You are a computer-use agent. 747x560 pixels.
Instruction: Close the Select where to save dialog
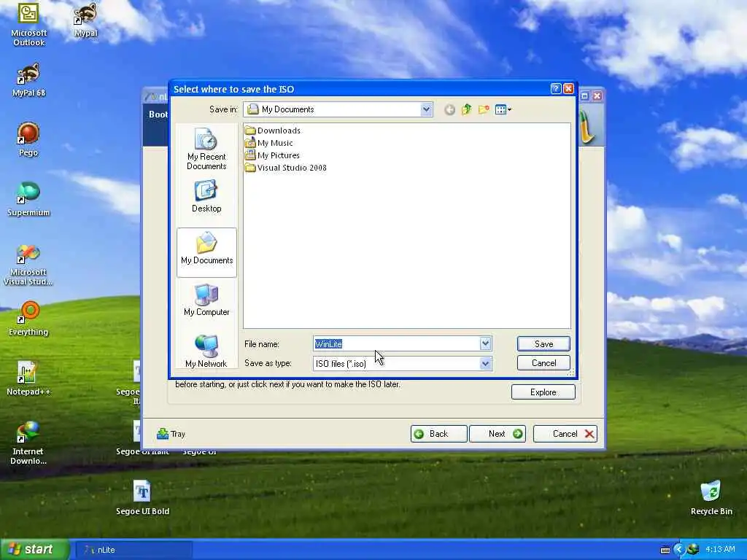(568, 88)
